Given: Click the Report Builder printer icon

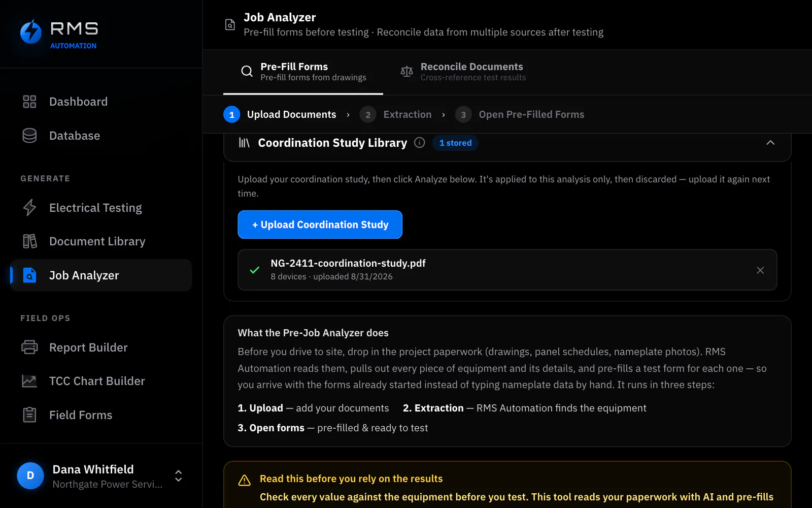Looking at the screenshot, I should [x=29, y=347].
